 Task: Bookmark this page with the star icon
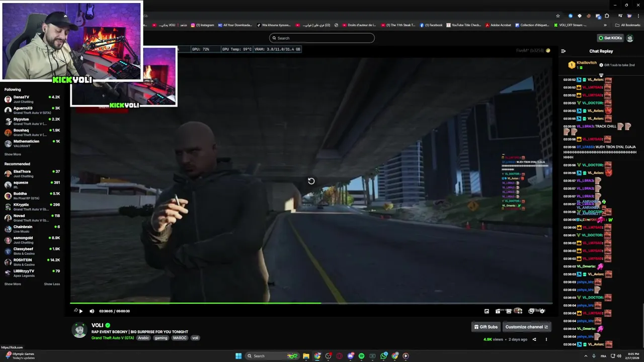click(557, 16)
